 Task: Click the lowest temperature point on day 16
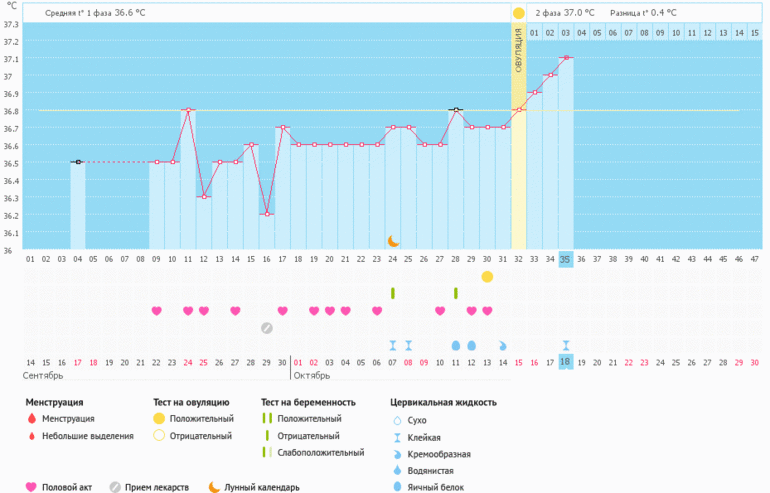click(267, 214)
